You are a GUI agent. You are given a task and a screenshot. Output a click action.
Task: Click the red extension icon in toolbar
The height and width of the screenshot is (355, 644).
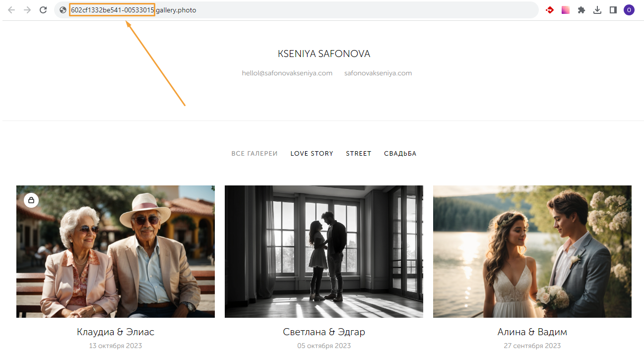coord(550,10)
